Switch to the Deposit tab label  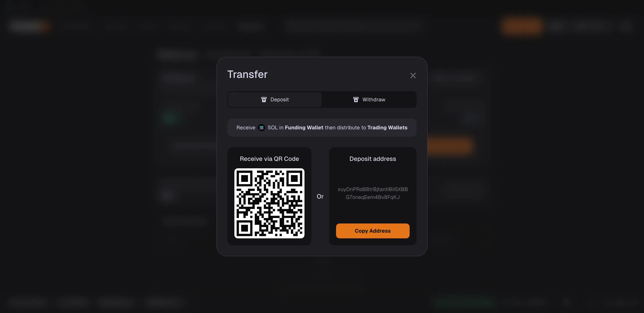280,100
